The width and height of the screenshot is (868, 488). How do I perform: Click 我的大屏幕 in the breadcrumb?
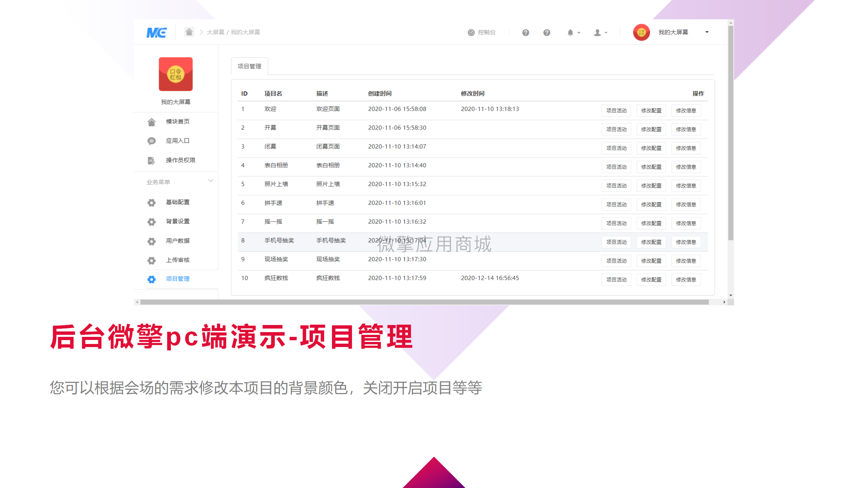[245, 32]
